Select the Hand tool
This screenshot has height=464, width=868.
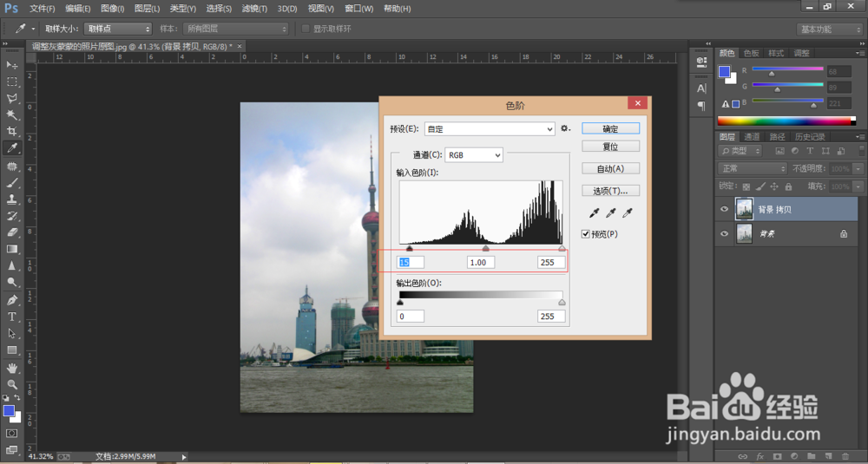coord(11,368)
